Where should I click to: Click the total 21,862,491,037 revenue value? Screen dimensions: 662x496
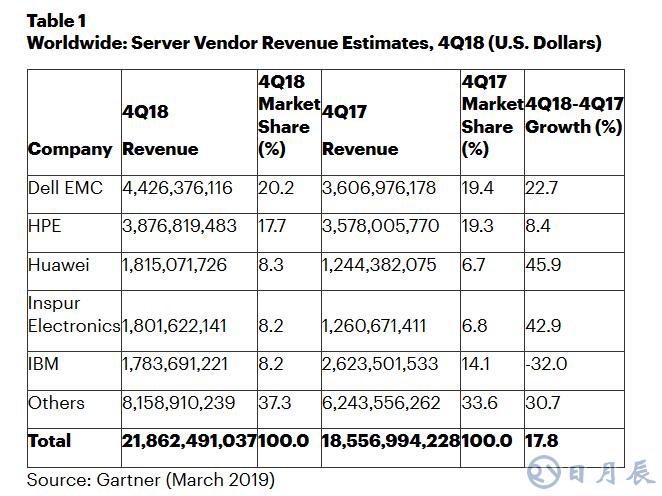(189, 441)
